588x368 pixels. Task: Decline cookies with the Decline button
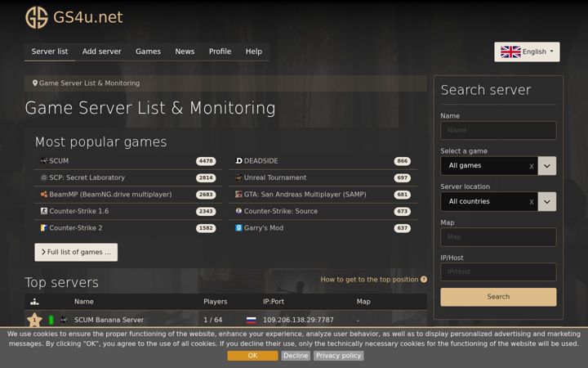click(296, 356)
